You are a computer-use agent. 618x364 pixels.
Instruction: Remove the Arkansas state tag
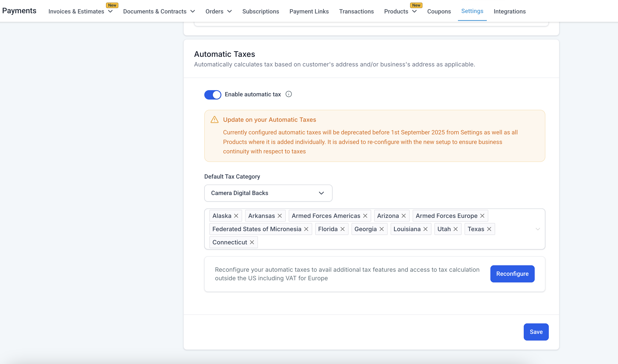[280, 216]
